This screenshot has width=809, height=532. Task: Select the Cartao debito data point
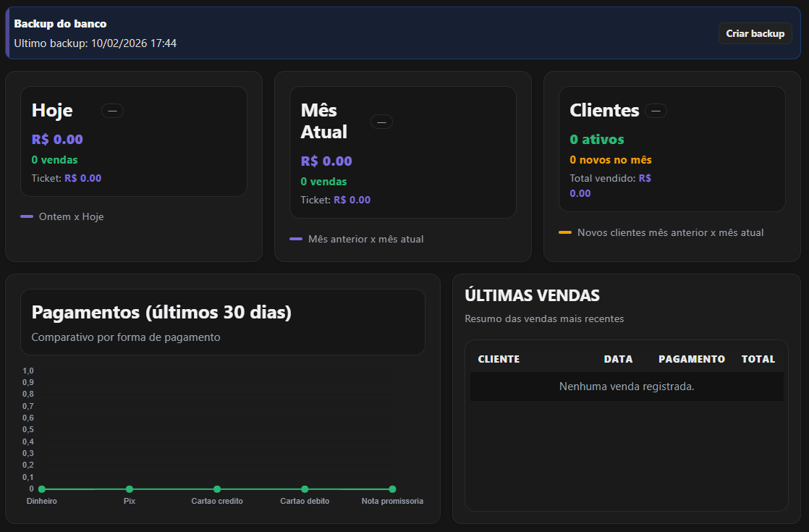[305, 489]
